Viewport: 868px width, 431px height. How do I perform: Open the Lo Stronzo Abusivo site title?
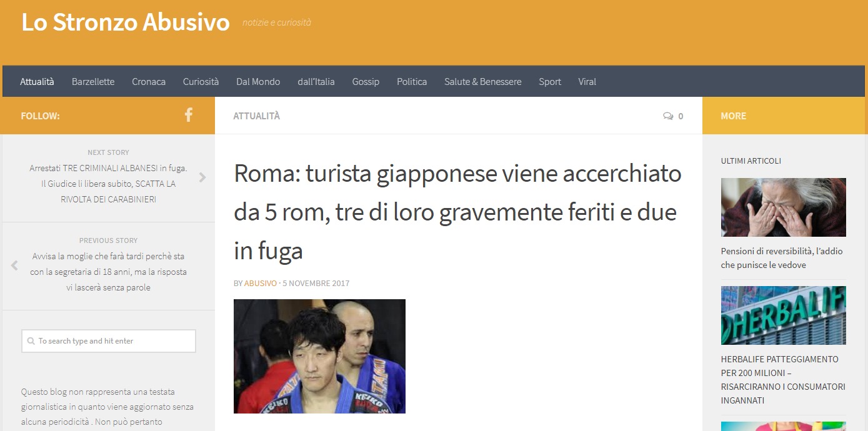click(126, 22)
